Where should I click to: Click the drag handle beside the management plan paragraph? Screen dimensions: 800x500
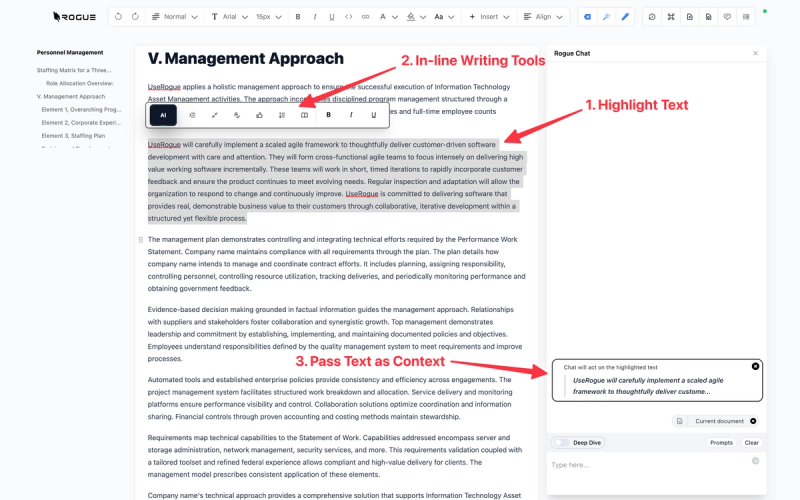[x=141, y=239]
